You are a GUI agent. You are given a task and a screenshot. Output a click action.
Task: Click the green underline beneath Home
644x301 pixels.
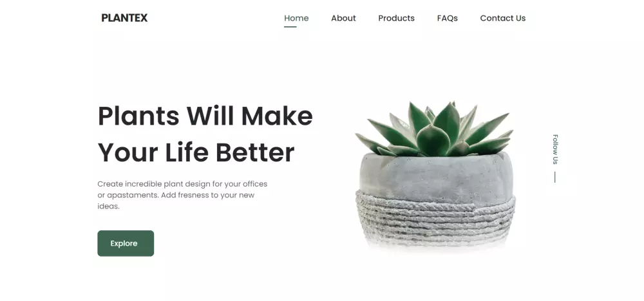[290, 27]
